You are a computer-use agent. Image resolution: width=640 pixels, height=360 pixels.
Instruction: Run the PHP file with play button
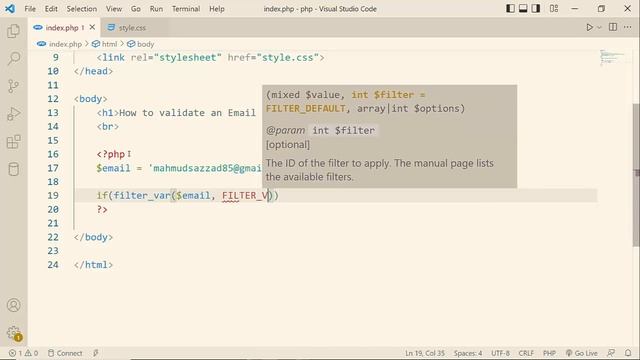click(x=589, y=27)
